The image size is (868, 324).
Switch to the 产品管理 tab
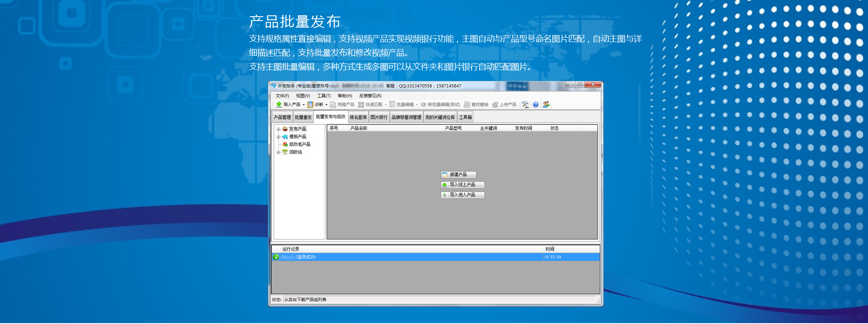(x=282, y=117)
